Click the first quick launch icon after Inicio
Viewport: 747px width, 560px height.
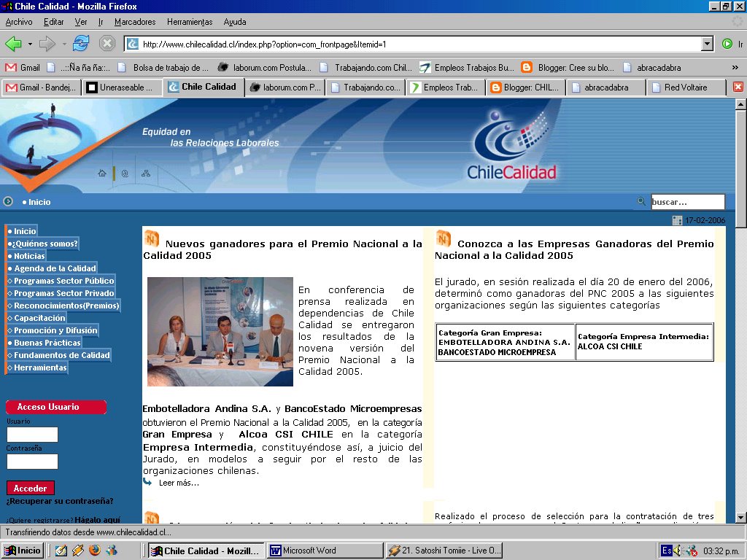pos(61,551)
